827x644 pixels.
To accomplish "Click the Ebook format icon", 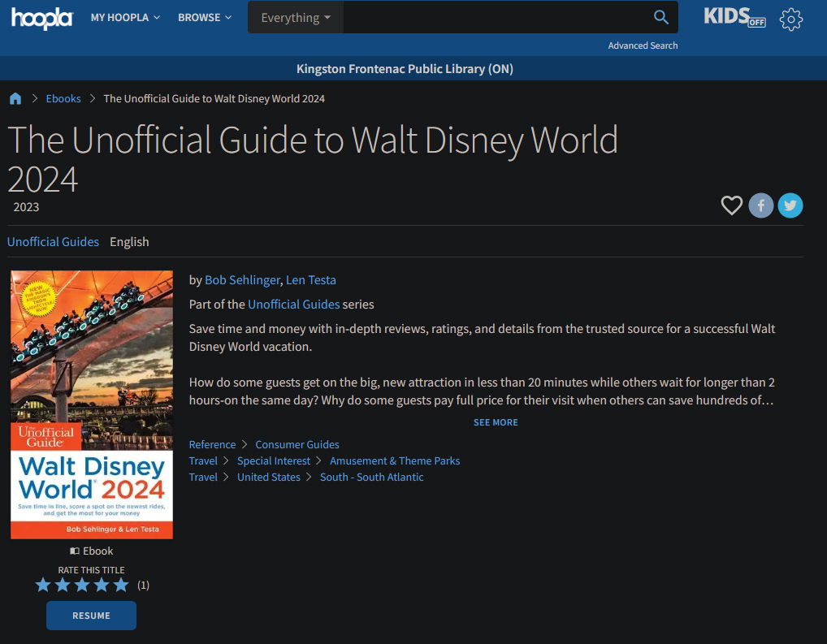I will coord(75,551).
